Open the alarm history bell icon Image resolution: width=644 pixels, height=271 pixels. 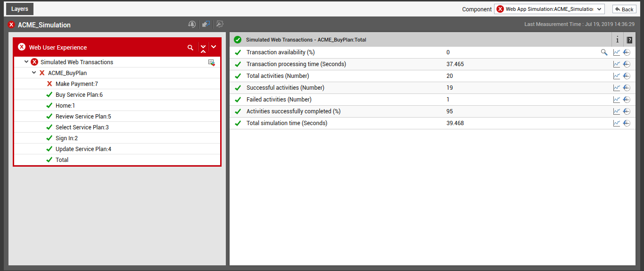click(x=192, y=24)
